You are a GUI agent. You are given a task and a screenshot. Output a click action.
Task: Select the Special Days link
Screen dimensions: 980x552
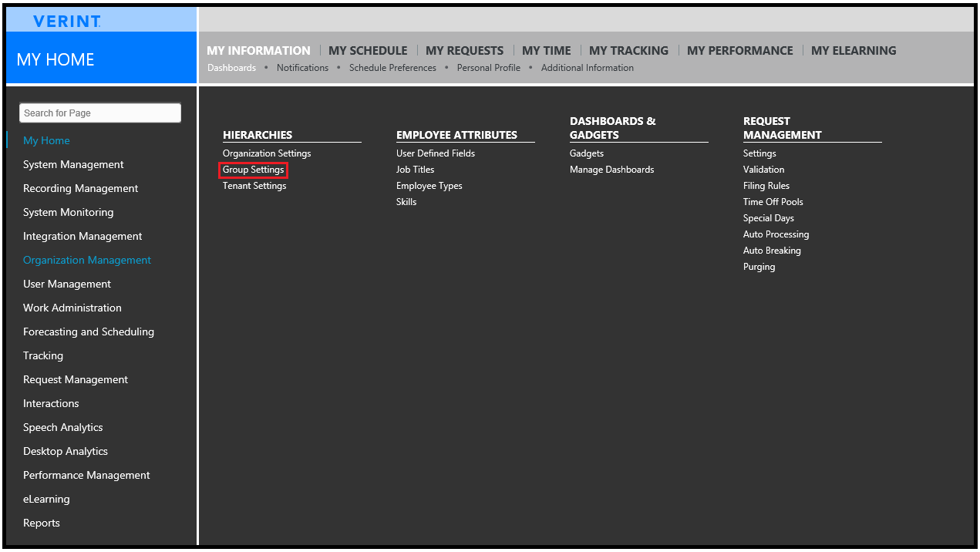(x=769, y=218)
